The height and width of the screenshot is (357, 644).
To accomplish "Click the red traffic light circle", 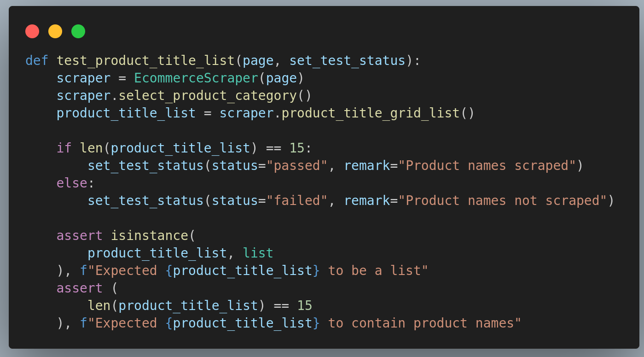I will tap(32, 31).
